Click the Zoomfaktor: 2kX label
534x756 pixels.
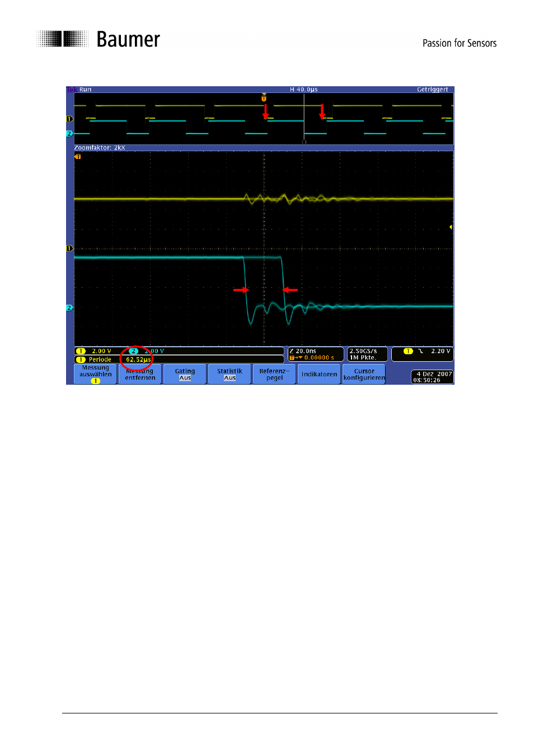[100, 148]
